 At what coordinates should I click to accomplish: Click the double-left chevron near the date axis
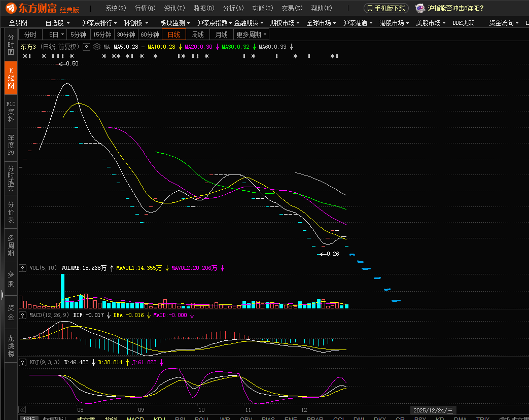point(22,409)
